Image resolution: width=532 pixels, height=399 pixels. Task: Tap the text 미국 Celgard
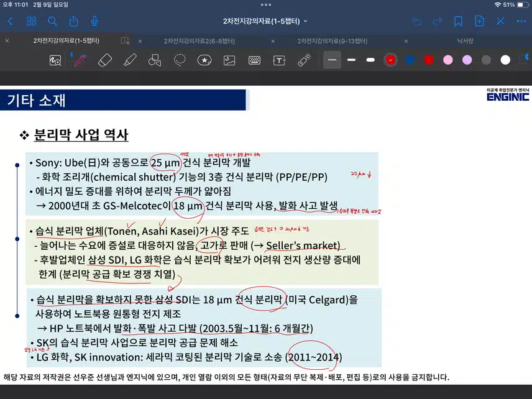(318, 300)
